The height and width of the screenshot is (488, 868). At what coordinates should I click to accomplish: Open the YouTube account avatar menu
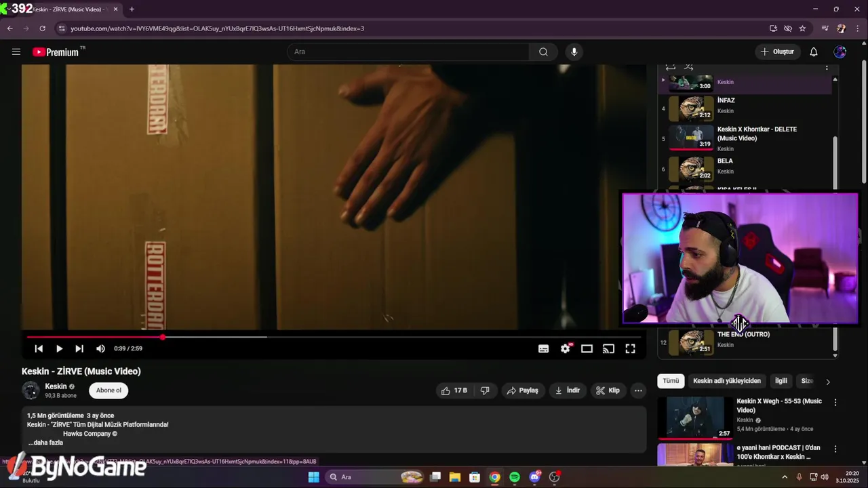[840, 52]
